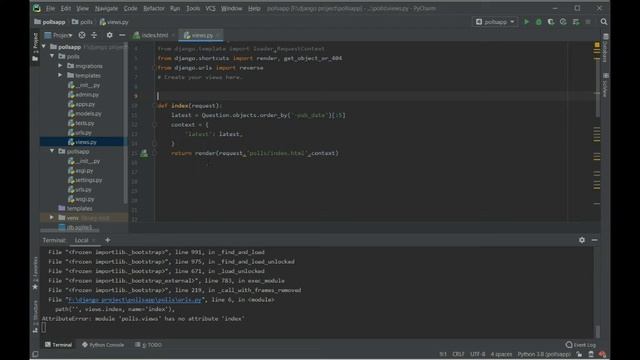Click locate opened file icon
Viewport: 640px width, 360px height.
82,36
